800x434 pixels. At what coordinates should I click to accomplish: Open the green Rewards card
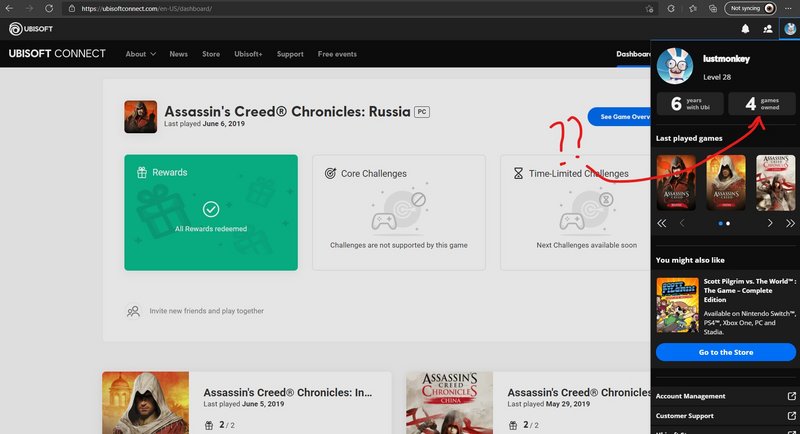pyautogui.click(x=211, y=212)
